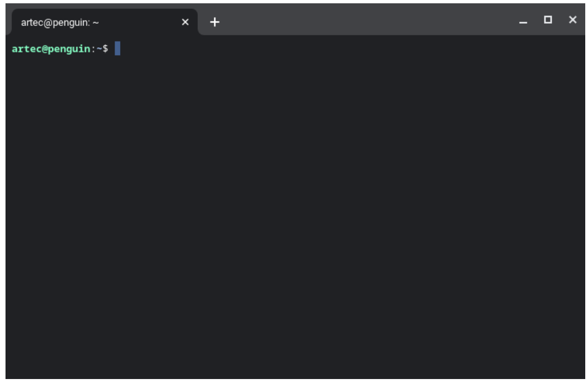
Task: Click the tilde in the tab title
Action: (x=96, y=22)
